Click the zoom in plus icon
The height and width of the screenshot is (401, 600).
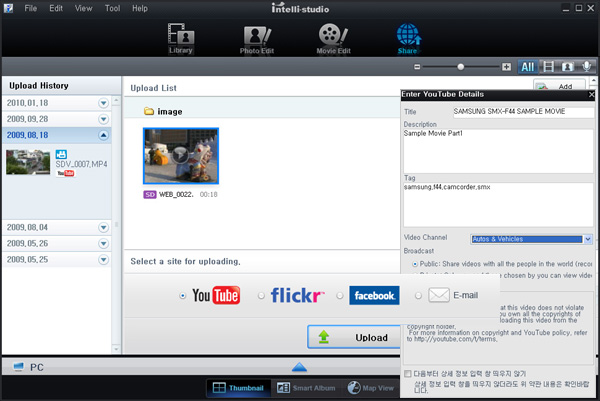[506, 67]
